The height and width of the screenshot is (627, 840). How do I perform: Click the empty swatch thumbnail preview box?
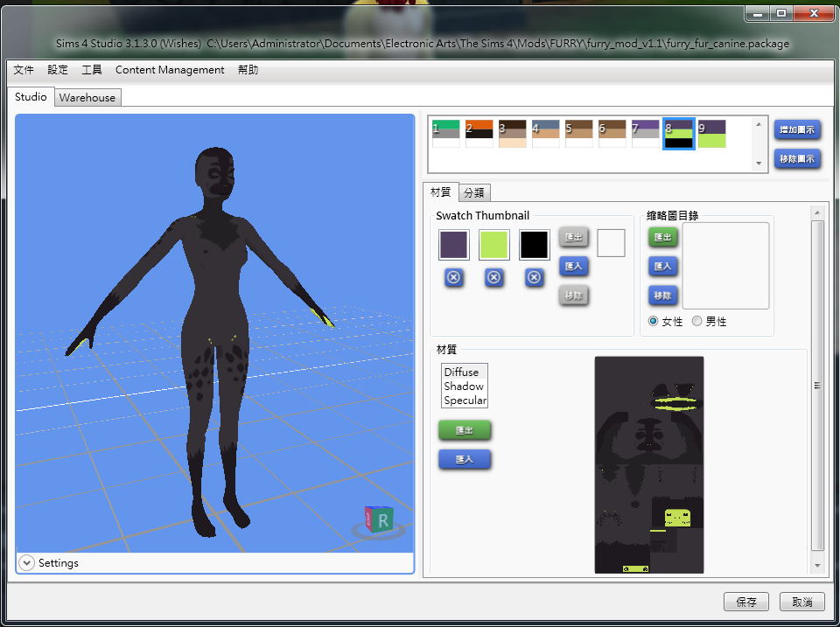click(x=611, y=243)
